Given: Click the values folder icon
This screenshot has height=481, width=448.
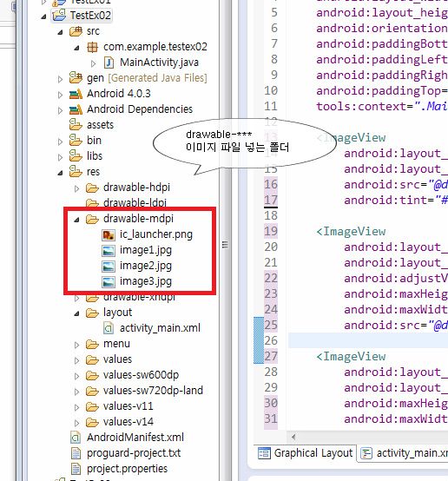Looking at the screenshot, I should pyautogui.click(x=92, y=359).
